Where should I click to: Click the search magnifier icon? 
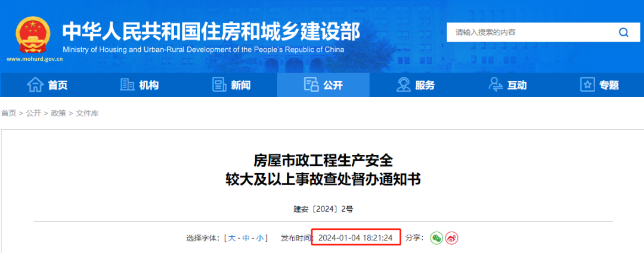coord(624,32)
